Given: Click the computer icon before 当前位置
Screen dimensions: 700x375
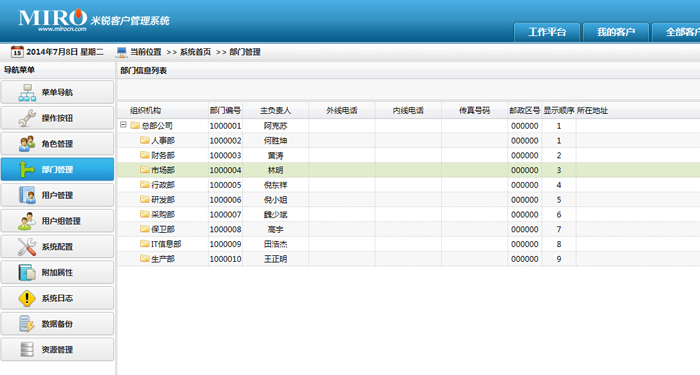Looking at the screenshot, I should click(x=121, y=52).
